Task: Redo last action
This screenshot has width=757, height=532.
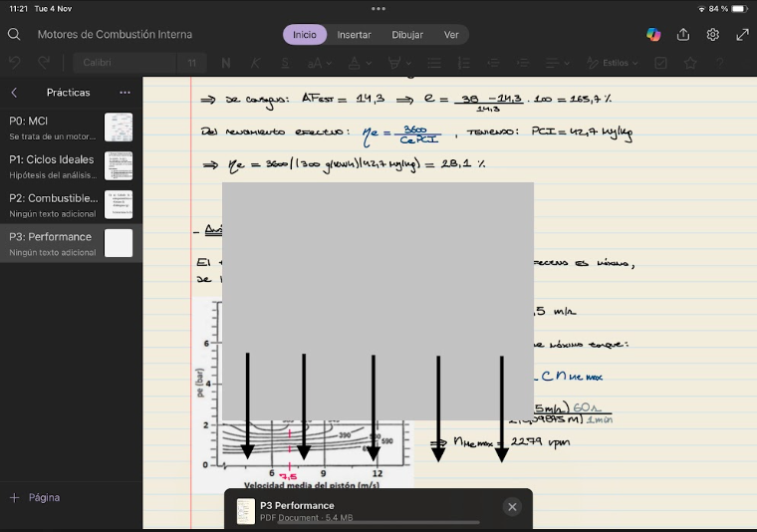Action: (44, 63)
